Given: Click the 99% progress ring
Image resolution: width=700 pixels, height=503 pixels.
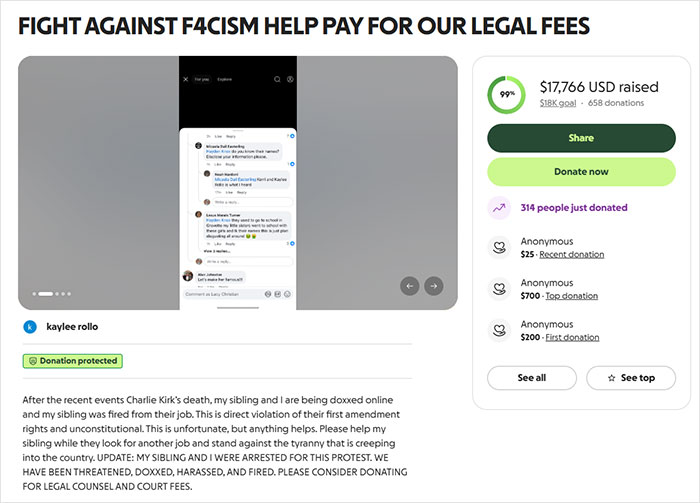Looking at the screenshot, I should [506, 95].
